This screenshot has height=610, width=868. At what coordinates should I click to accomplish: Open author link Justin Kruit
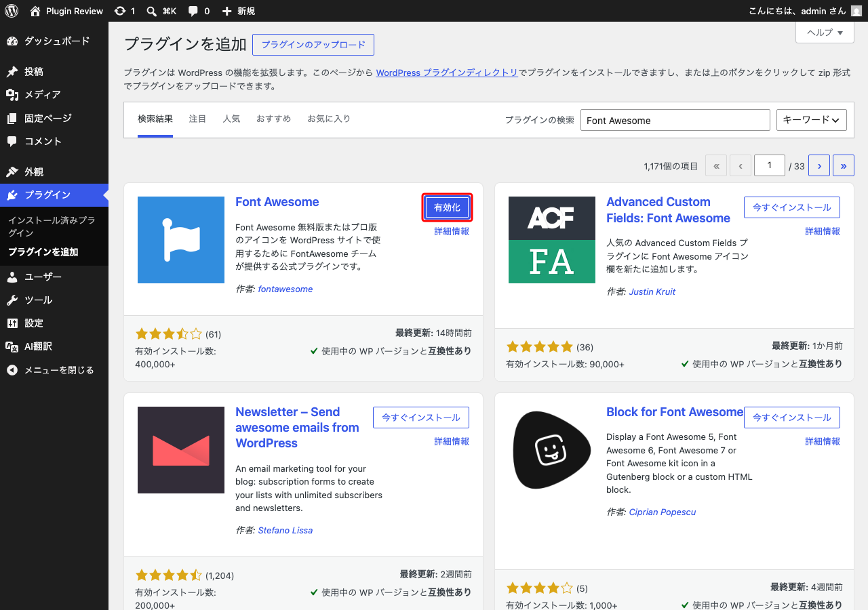point(652,291)
